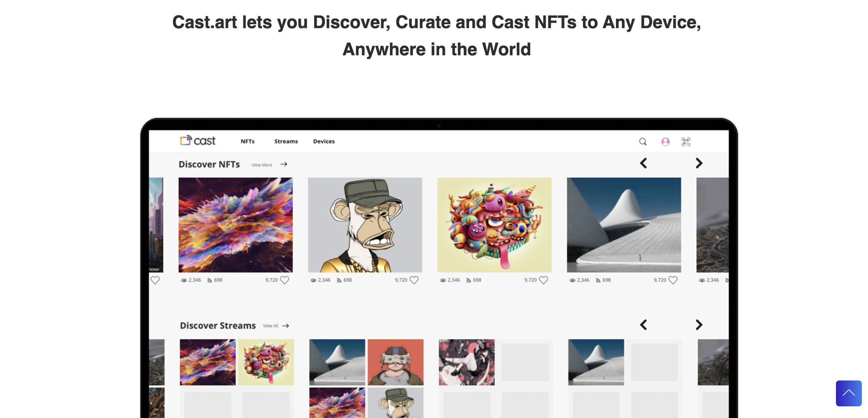Click cast count icon under monster blob NFT
The height and width of the screenshot is (418, 868).
469,280
